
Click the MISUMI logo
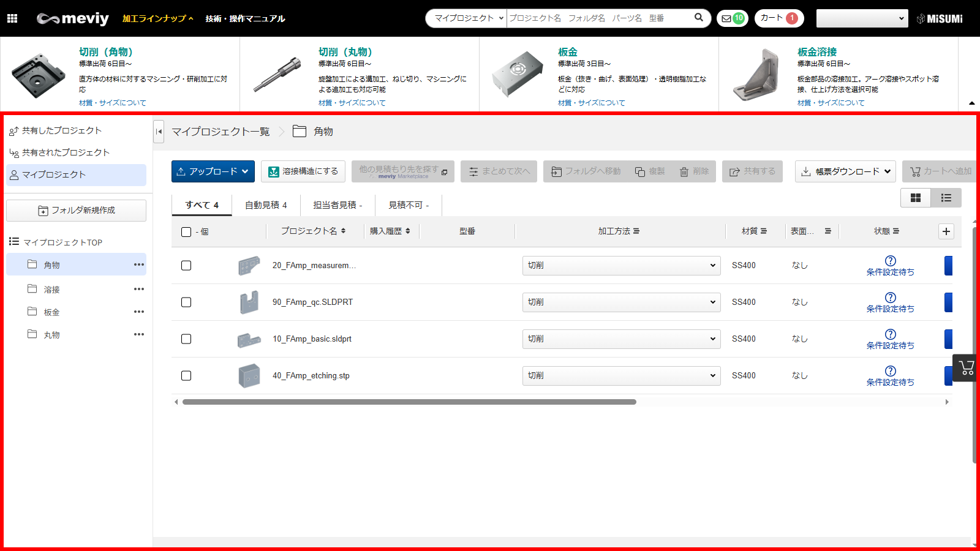coord(940,19)
